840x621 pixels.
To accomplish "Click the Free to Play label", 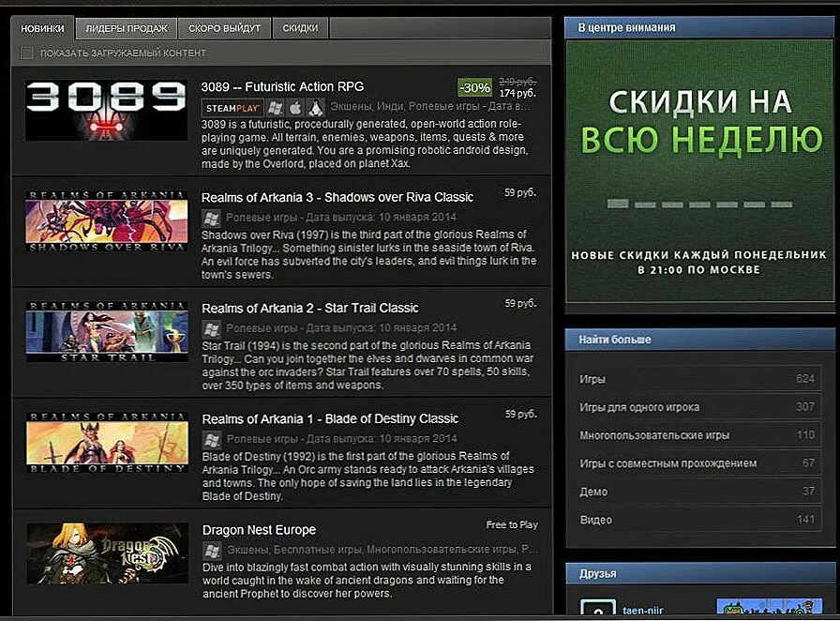I will click(x=512, y=525).
